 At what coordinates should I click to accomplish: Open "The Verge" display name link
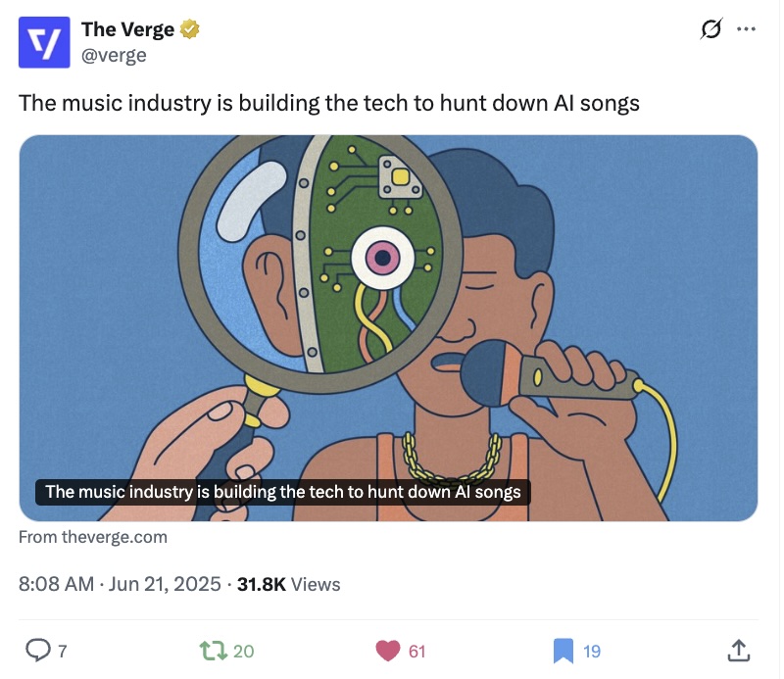[127, 29]
